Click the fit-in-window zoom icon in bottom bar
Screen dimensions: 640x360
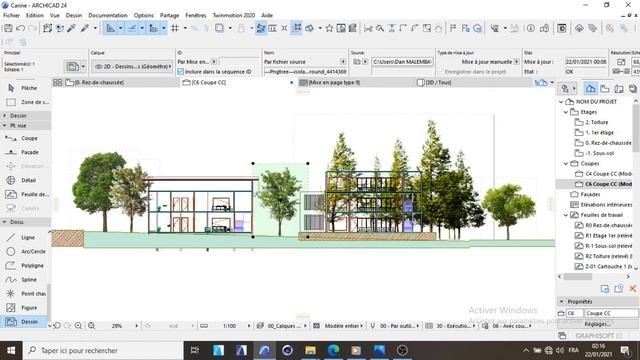[x=91, y=326]
